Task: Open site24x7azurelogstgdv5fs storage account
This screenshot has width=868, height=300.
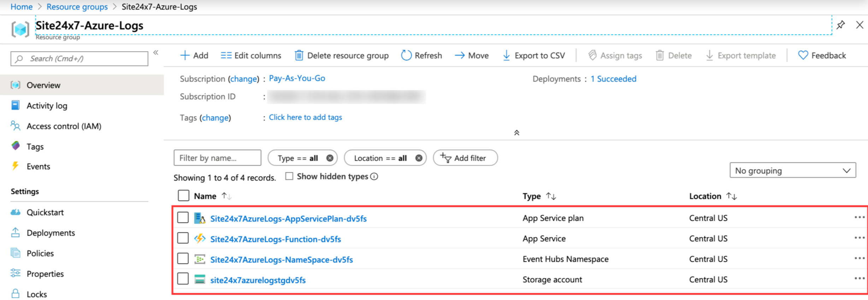Action: (x=258, y=280)
